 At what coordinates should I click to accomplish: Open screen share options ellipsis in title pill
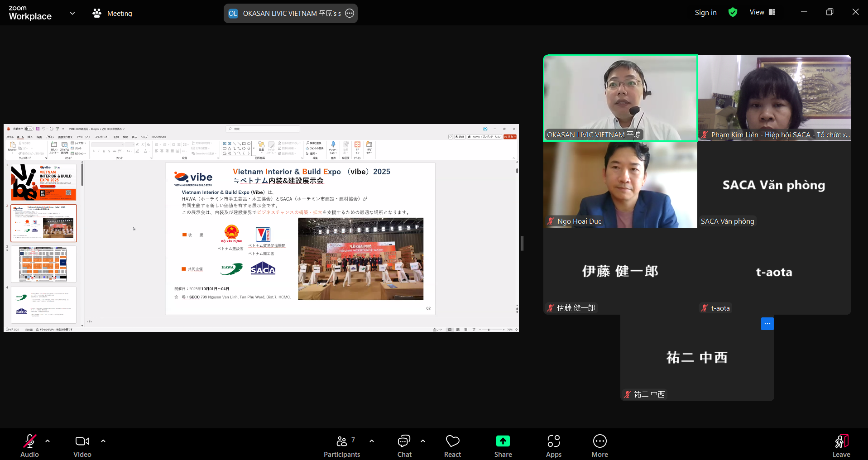(x=350, y=13)
